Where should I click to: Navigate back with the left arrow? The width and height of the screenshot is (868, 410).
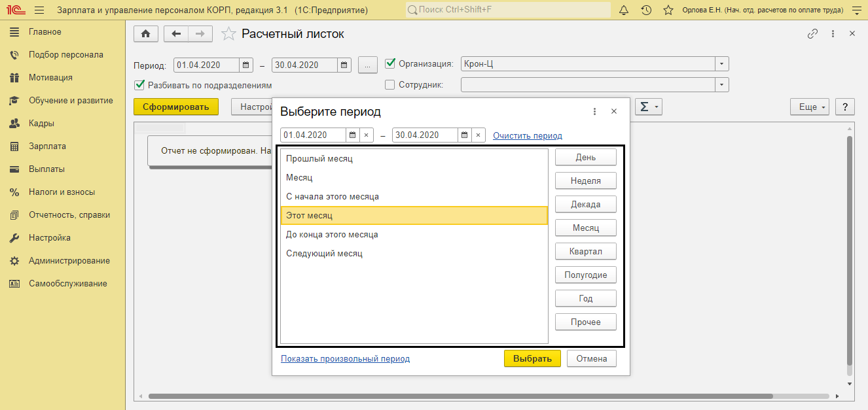pyautogui.click(x=176, y=34)
